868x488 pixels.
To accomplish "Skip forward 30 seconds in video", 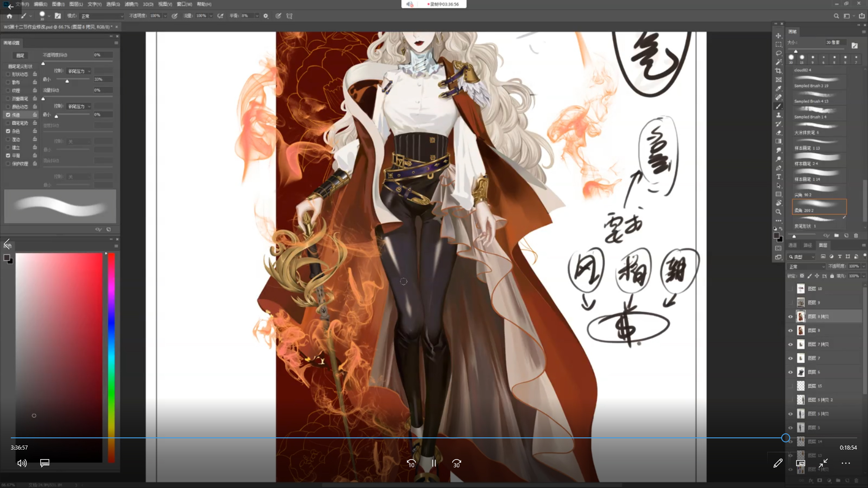I will point(457,463).
